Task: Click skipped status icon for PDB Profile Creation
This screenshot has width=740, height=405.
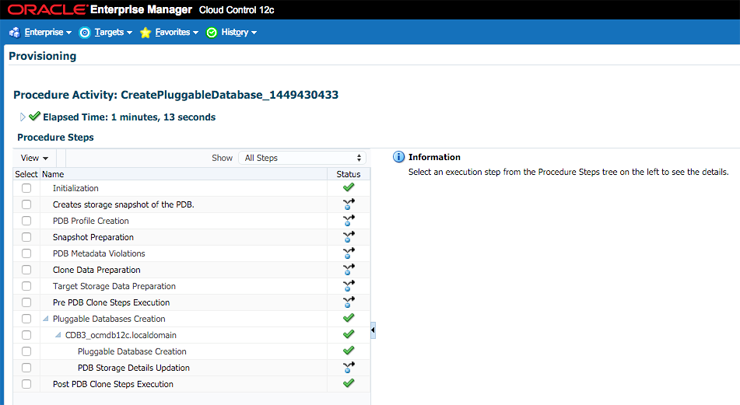Action: [349, 220]
